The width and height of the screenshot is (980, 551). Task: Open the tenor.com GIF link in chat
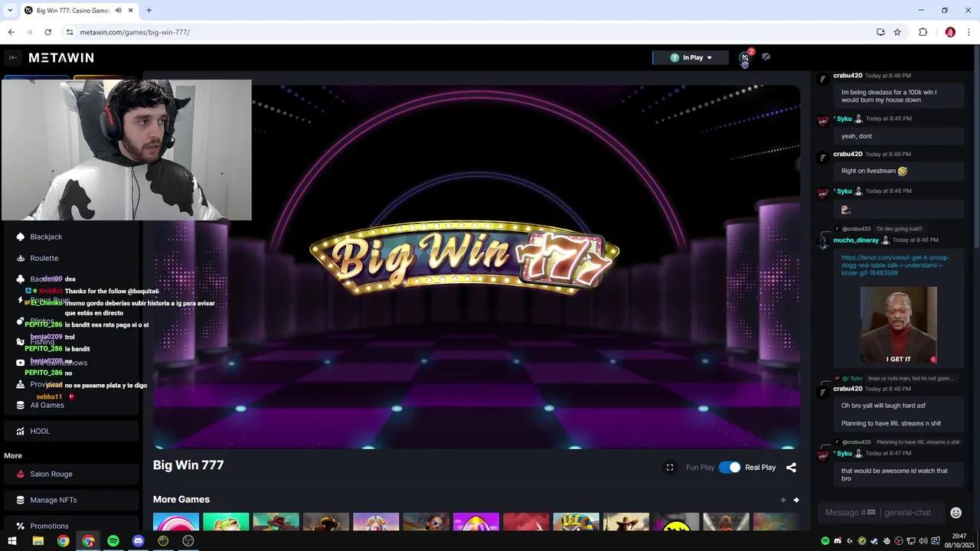[x=896, y=266]
